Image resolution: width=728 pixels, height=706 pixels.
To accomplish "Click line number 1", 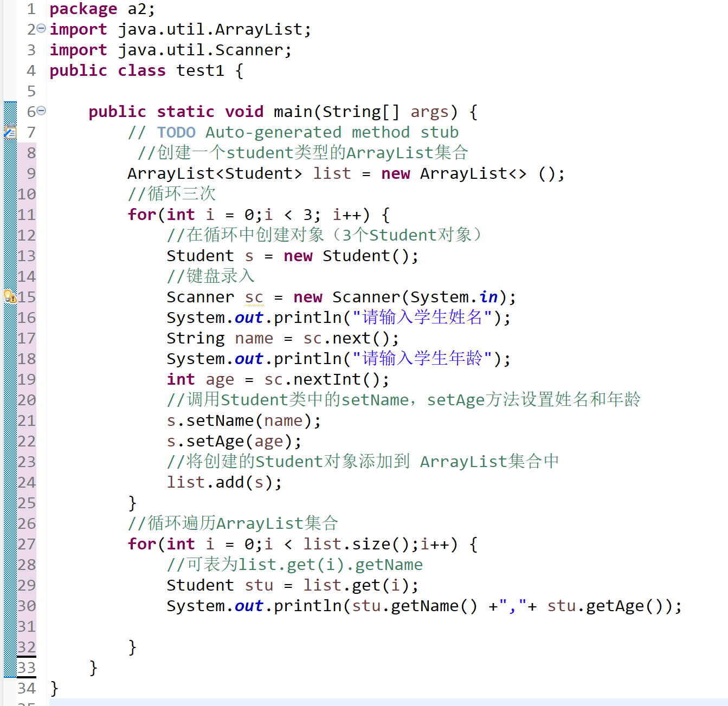I will pos(31,9).
